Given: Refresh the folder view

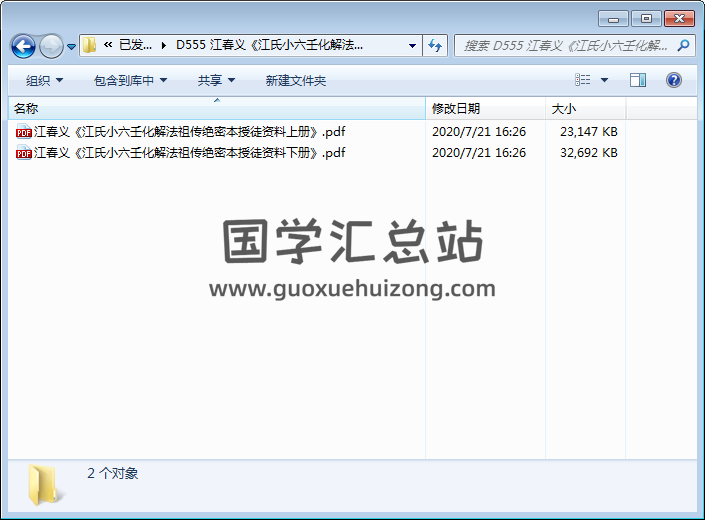Looking at the screenshot, I should 435,45.
